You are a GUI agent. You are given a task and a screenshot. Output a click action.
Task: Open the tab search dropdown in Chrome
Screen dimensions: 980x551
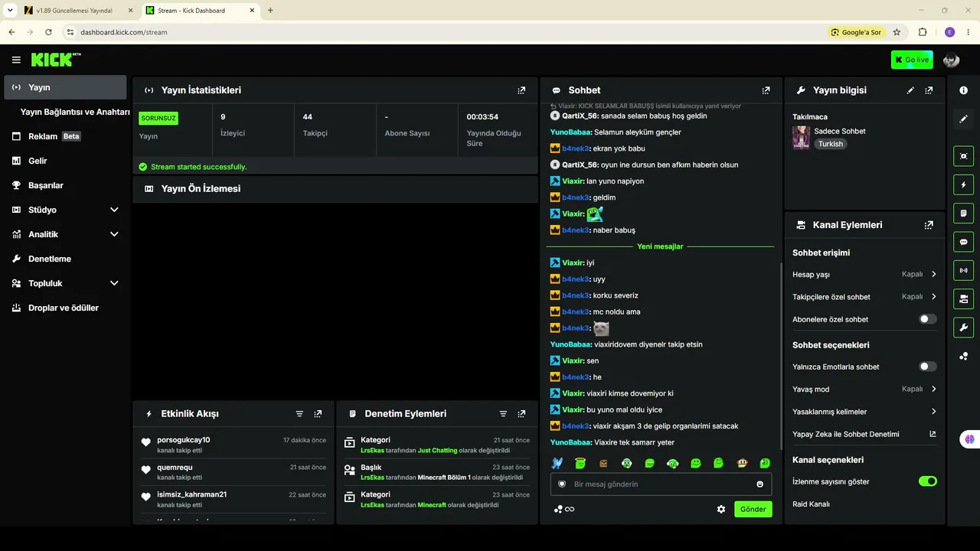click(x=10, y=10)
